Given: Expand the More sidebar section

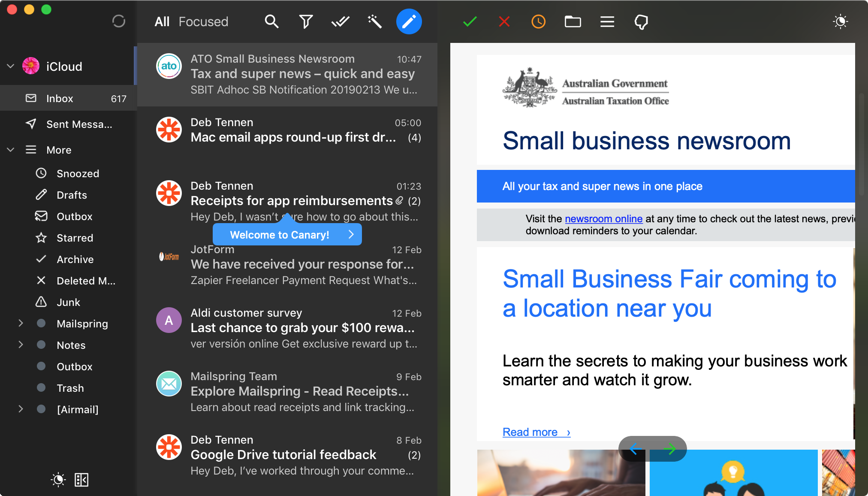Looking at the screenshot, I should [10, 150].
